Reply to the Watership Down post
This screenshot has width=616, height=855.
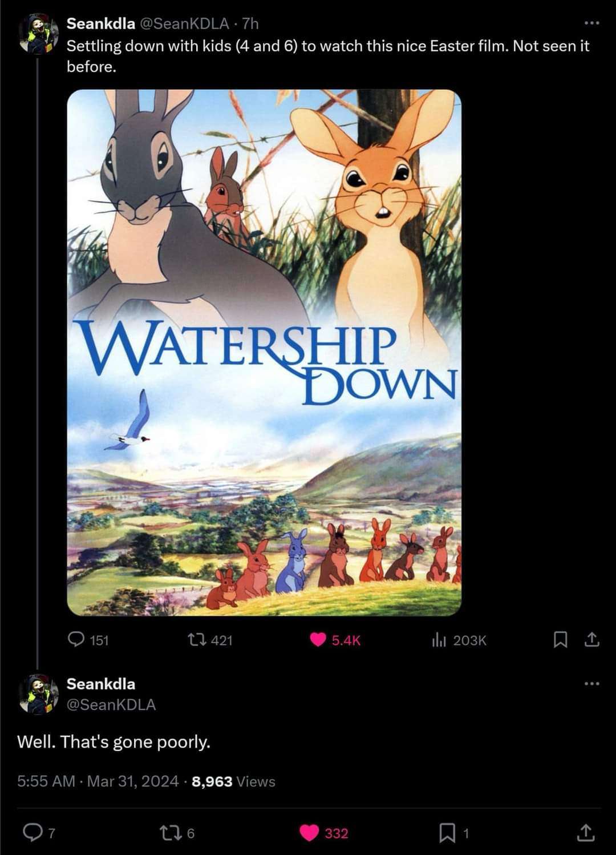[x=76, y=640]
